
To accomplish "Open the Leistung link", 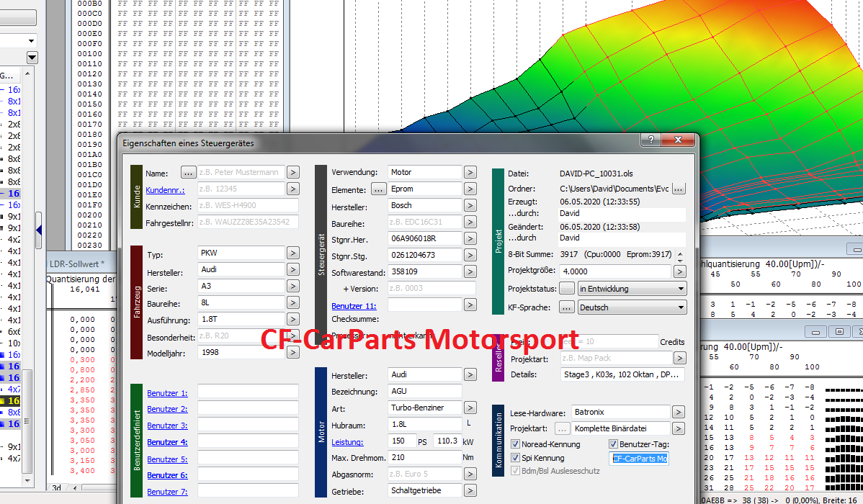I will click(x=347, y=442).
